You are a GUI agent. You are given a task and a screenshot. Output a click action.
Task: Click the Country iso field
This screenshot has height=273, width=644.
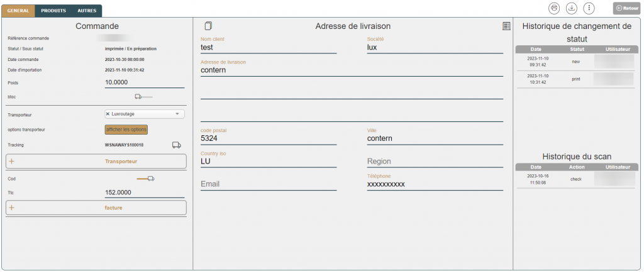[x=269, y=161]
